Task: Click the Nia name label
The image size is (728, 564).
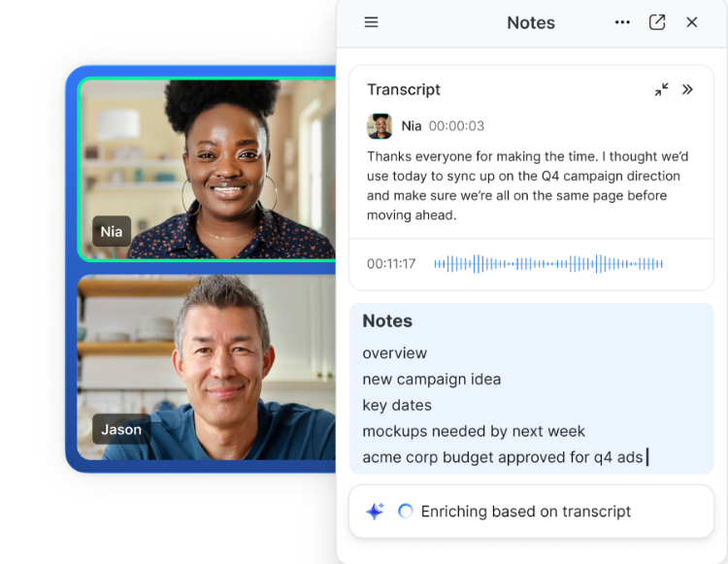Action: [x=112, y=231]
